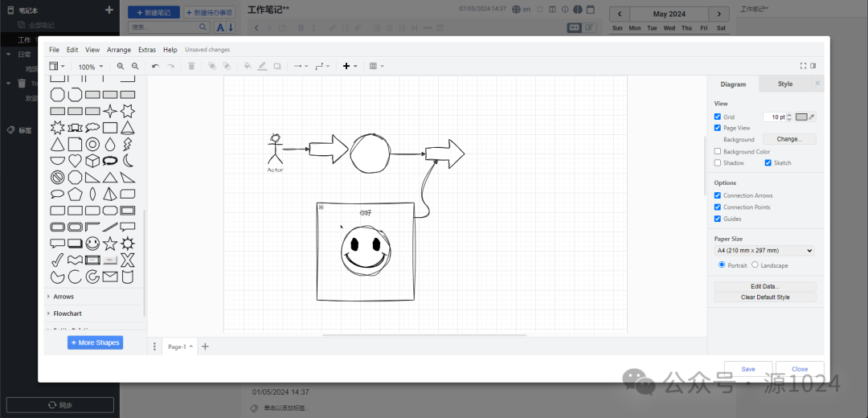Click the background Change button

789,140
